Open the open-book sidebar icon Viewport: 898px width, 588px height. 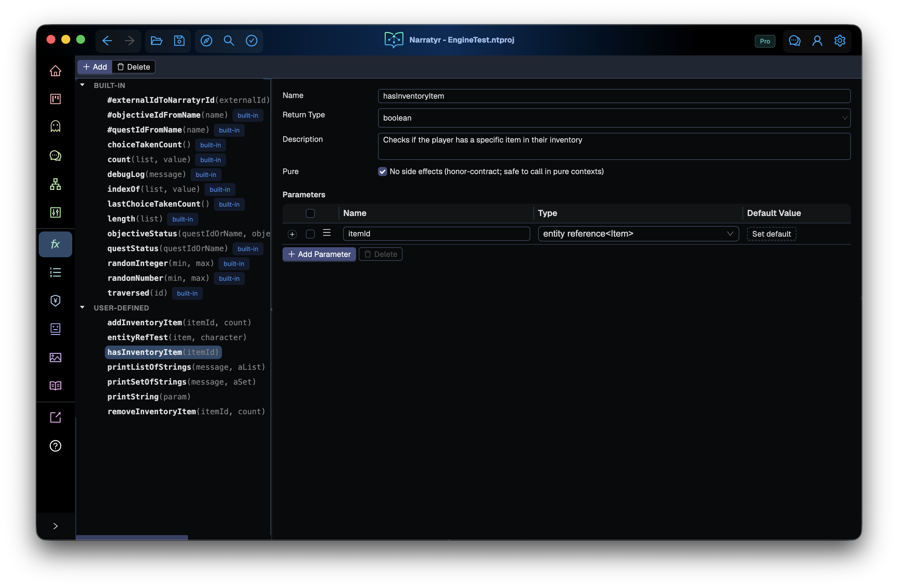coord(55,386)
